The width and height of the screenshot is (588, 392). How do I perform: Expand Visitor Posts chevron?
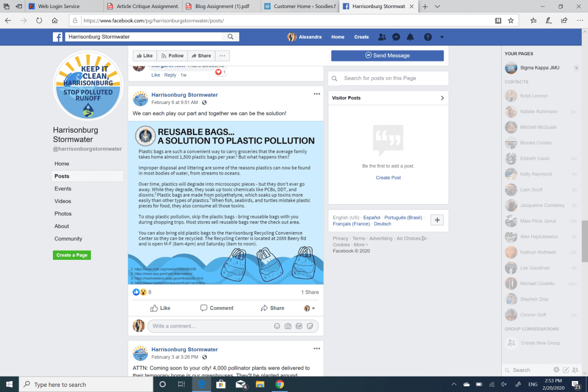pyautogui.click(x=442, y=98)
